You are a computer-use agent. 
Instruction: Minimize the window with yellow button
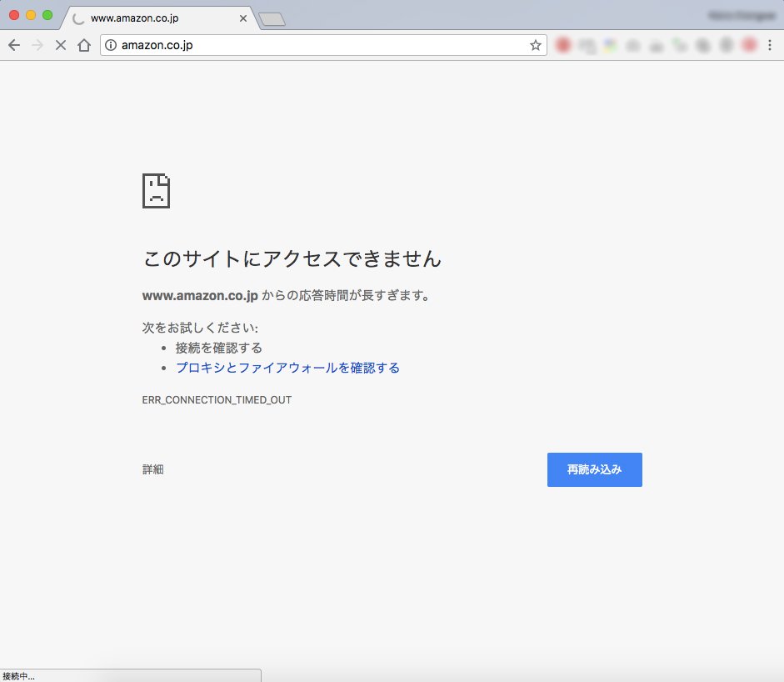pos(31,15)
